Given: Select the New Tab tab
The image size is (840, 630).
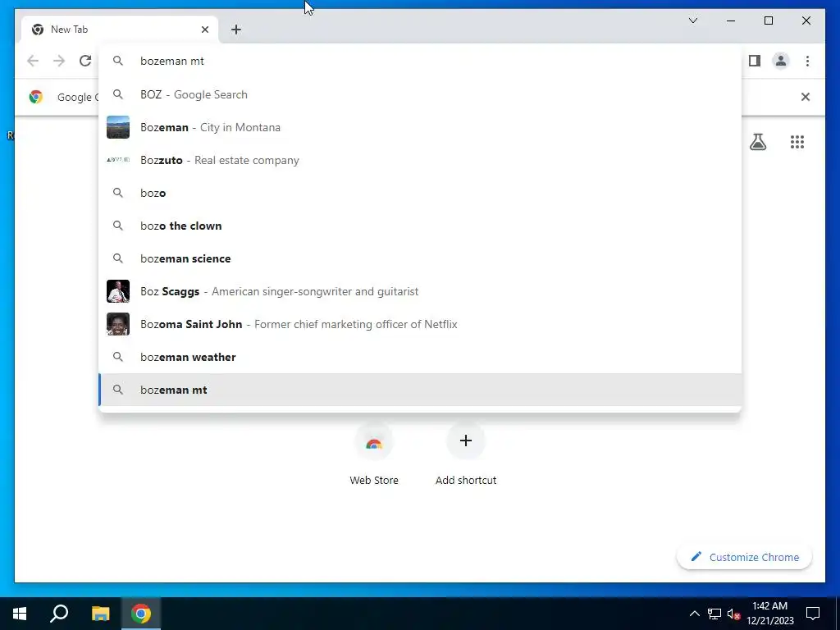Looking at the screenshot, I should [x=120, y=30].
